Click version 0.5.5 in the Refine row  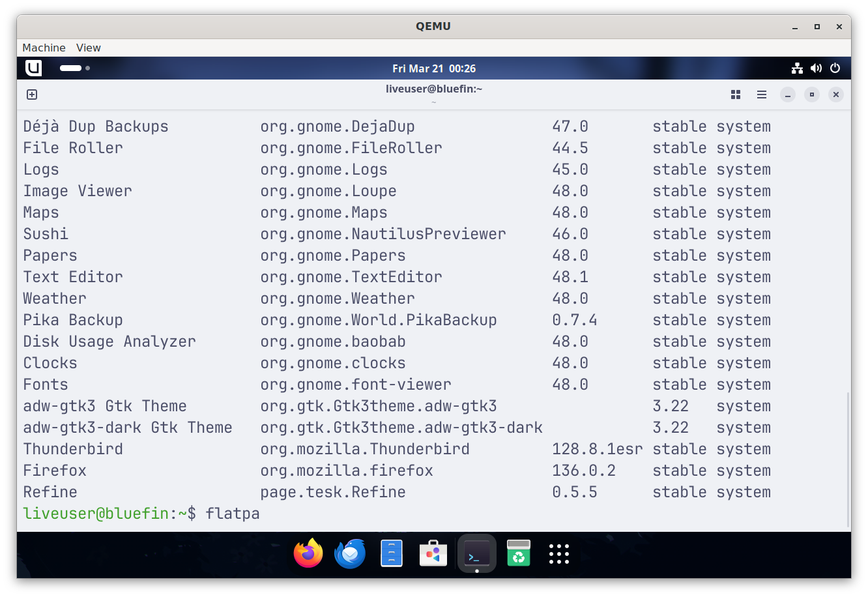point(575,492)
